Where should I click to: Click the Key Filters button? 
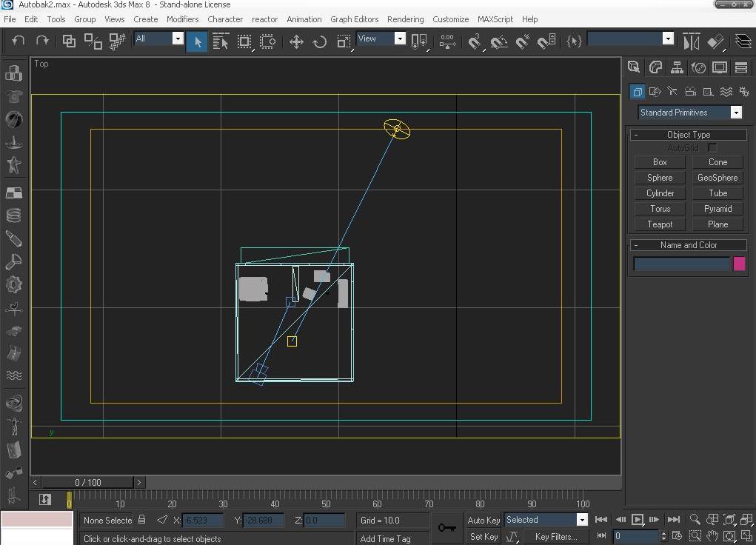click(x=555, y=537)
